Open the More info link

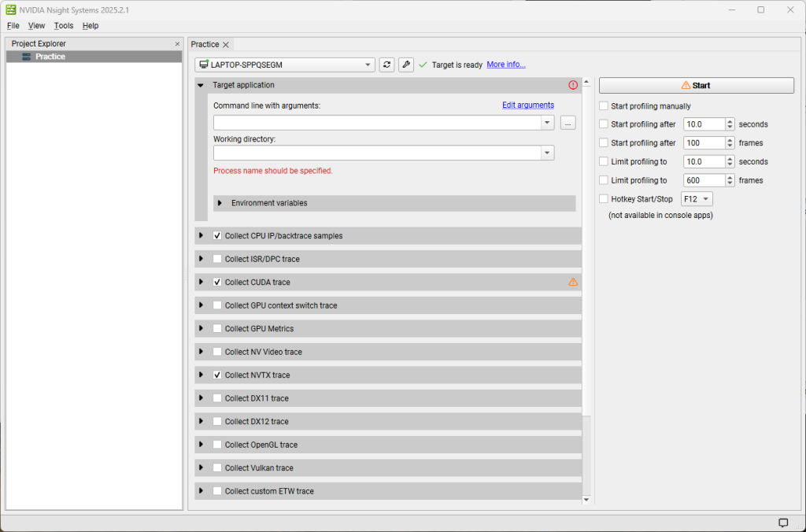click(506, 65)
